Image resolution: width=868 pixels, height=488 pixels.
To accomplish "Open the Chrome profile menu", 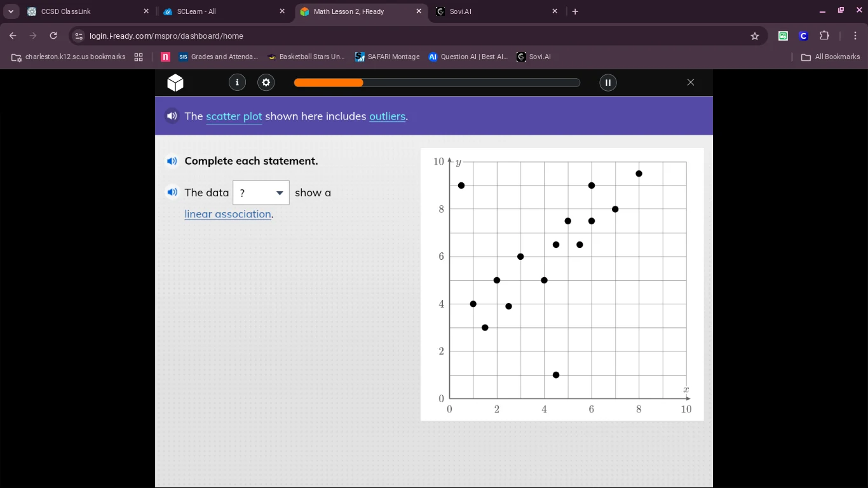I will click(x=803, y=36).
